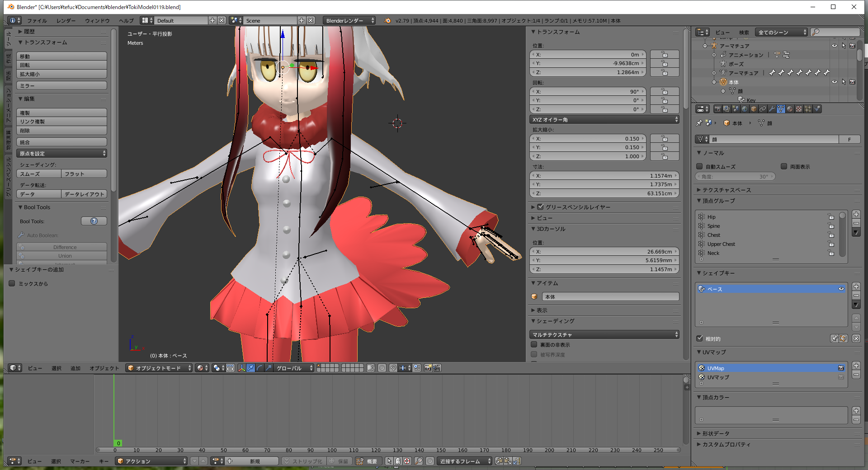This screenshot has height=470, width=868.
Task: Add a new vertex group with plus icon
Action: (856, 214)
